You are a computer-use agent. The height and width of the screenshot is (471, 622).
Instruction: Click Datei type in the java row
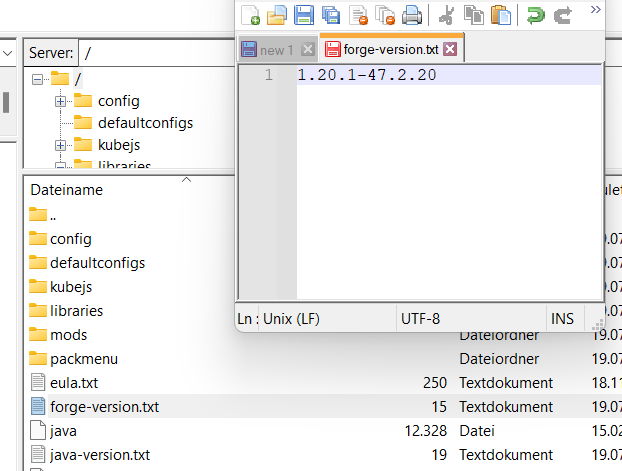tap(477, 431)
